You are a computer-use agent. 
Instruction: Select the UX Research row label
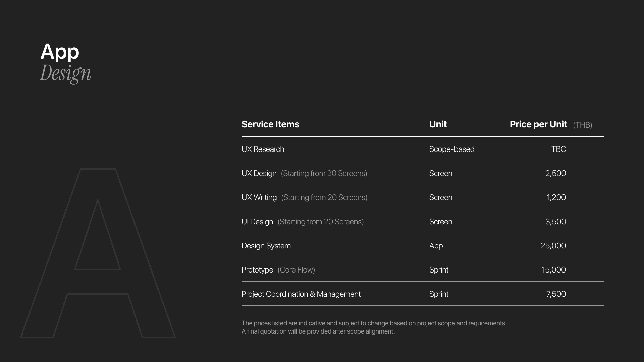pyautogui.click(x=263, y=149)
